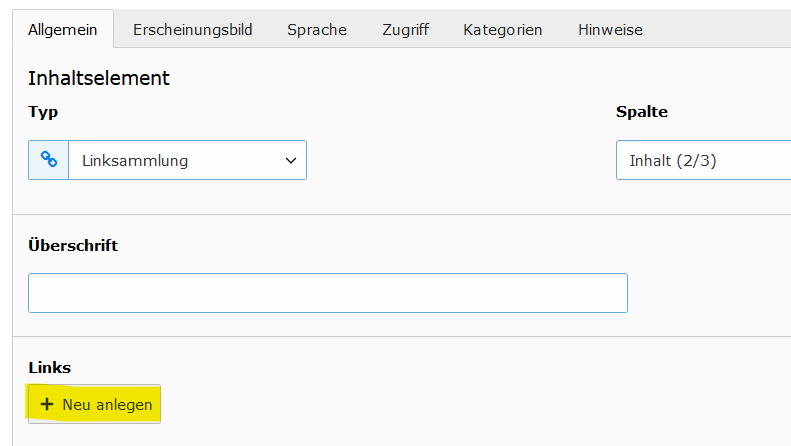Viewport: 791px width, 446px height.
Task: Click the chevron arrow of Typ selector
Action: [291, 160]
